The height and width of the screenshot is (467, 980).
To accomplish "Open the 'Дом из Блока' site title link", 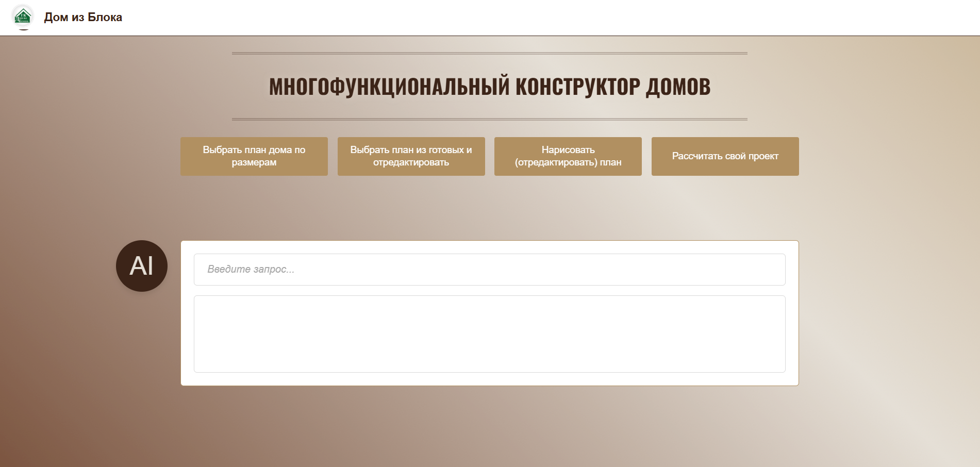I will click(83, 17).
